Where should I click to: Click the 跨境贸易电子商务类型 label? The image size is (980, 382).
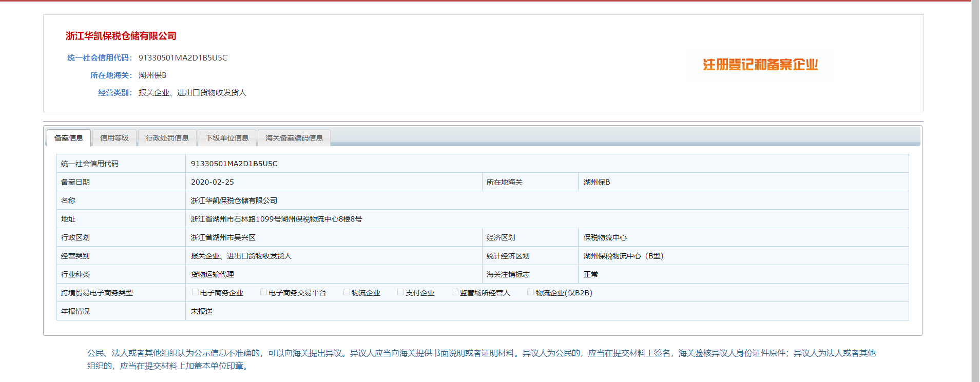(x=97, y=293)
